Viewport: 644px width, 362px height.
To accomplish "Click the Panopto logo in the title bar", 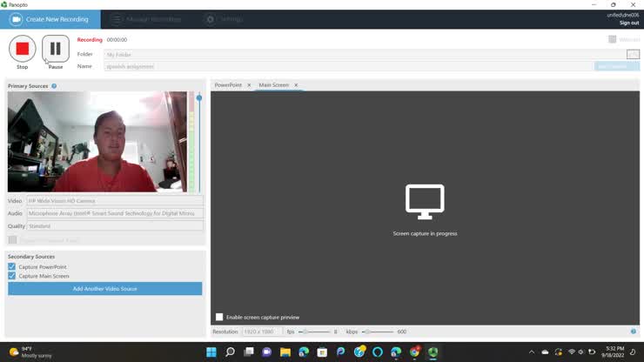I will pyautogui.click(x=4, y=4).
